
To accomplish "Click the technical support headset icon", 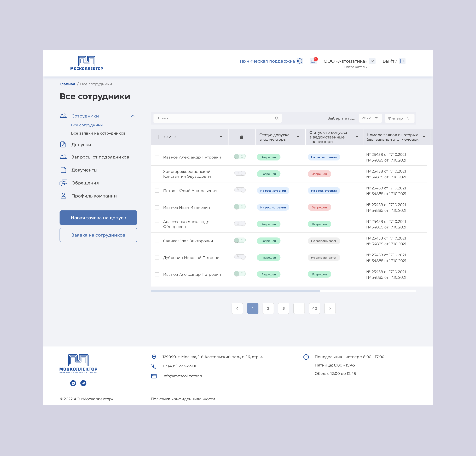I will pyautogui.click(x=300, y=61).
